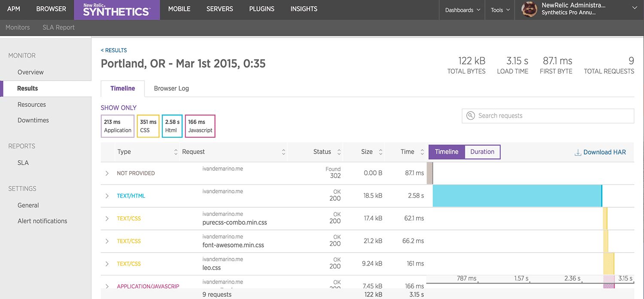This screenshot has height=299, width=644.
Task: Open the Dashboards dropdown
Action: coord(462,10)
